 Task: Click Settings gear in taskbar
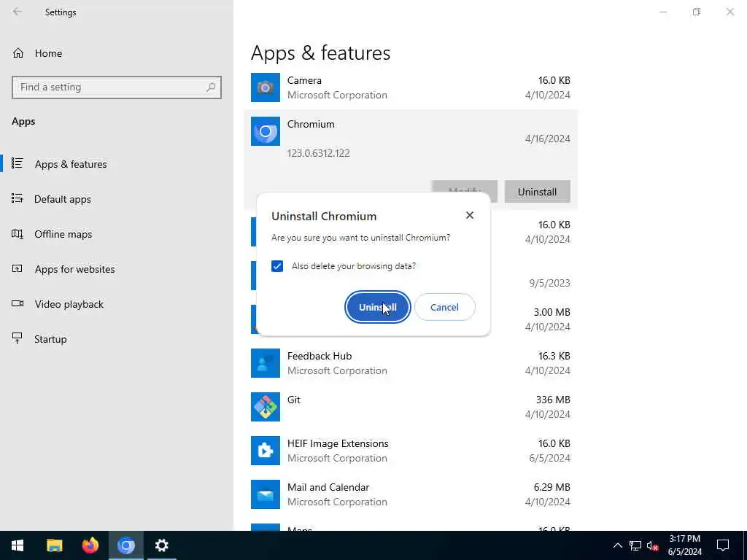point(162,545)
